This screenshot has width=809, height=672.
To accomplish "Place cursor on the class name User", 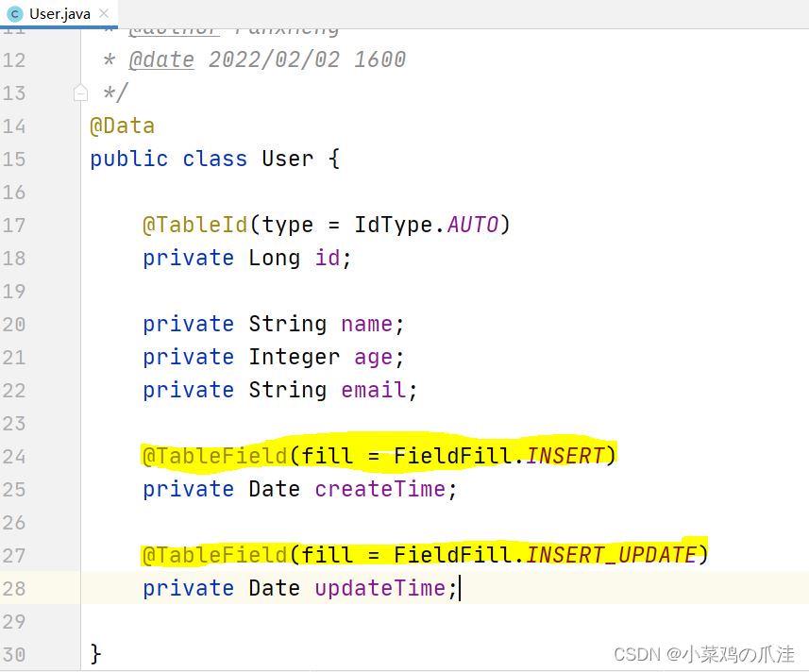I will (x=287, y=159).
